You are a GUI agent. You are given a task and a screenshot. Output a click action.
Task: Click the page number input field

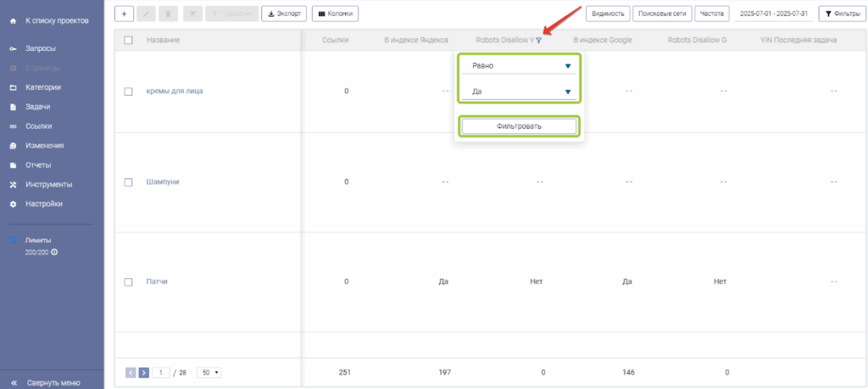pyautogui.click(x=161, y=372)
